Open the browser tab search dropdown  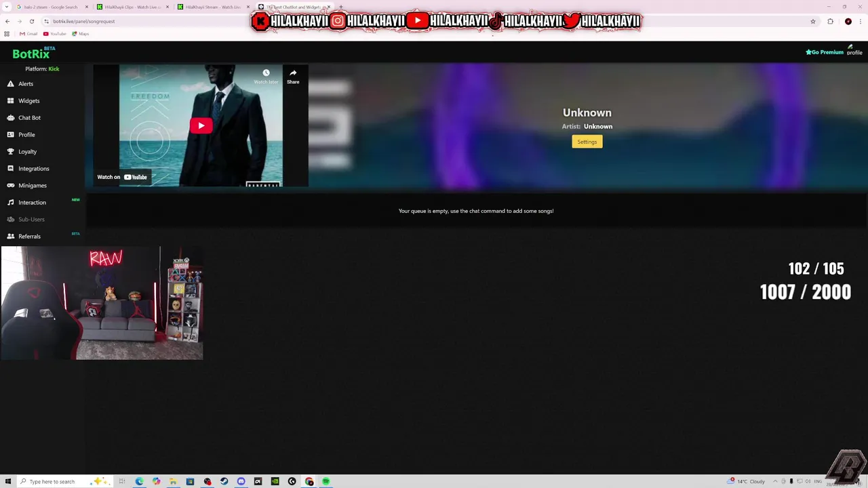[6, 7]
